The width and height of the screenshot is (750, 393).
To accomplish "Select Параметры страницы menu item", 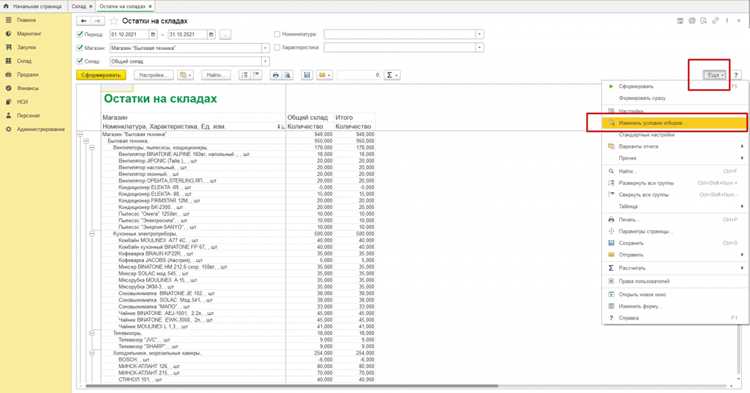I will [x=673, y=231].
